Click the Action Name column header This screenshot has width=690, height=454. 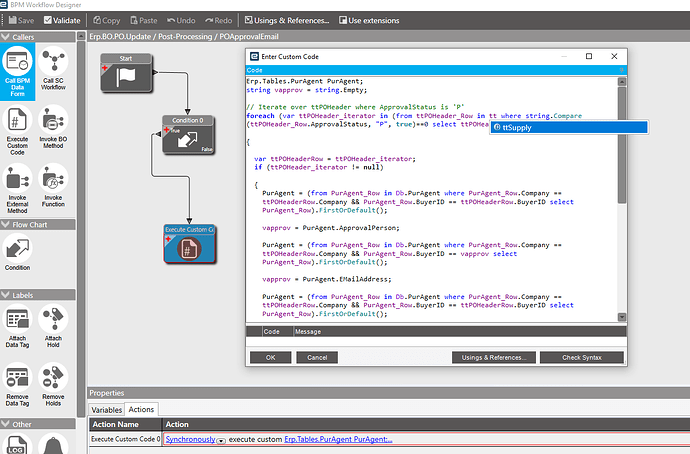(125, 425)
